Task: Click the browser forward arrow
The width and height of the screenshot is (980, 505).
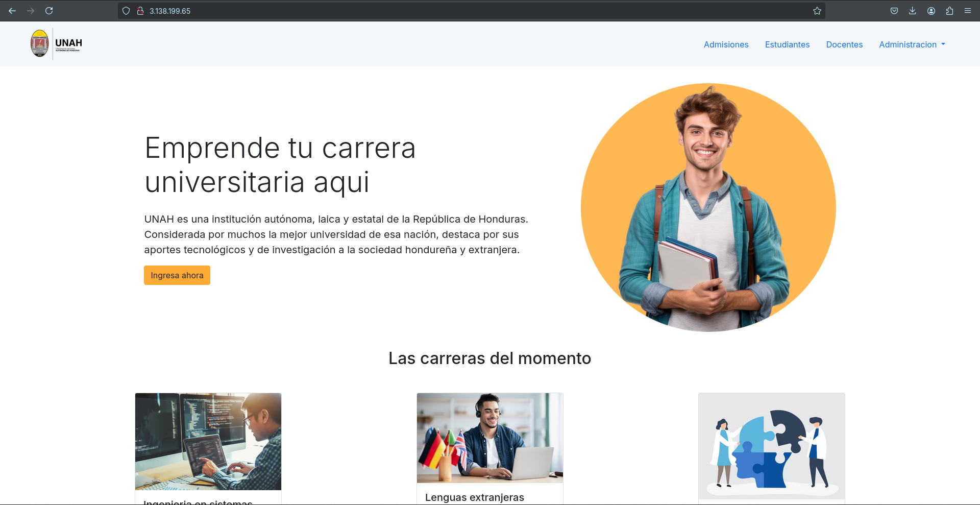Action: click(x=31, y=11)
